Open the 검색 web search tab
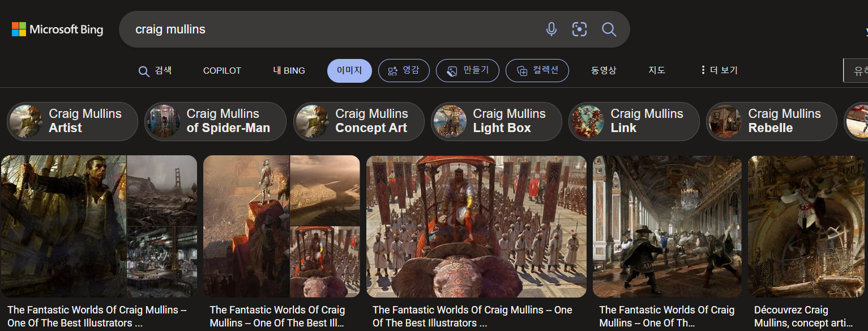Image resolution: width=868 pixels, height=331 pixels. [x=155, y=71]
